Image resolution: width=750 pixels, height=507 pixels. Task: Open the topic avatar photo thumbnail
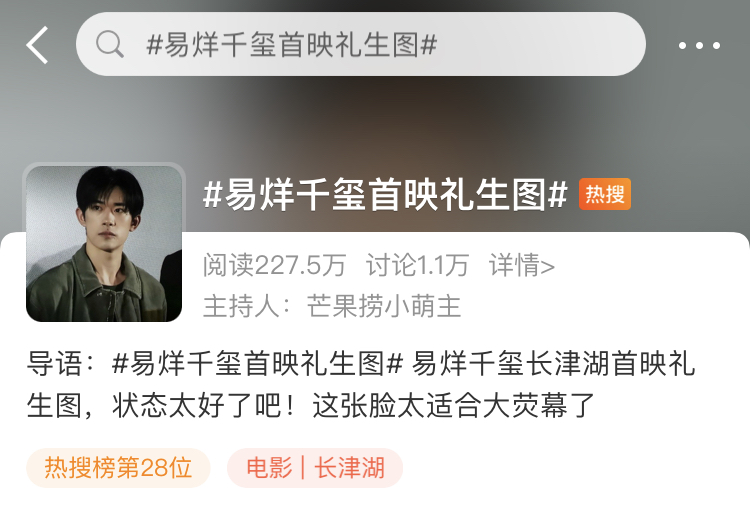click(x=104, y=243)
